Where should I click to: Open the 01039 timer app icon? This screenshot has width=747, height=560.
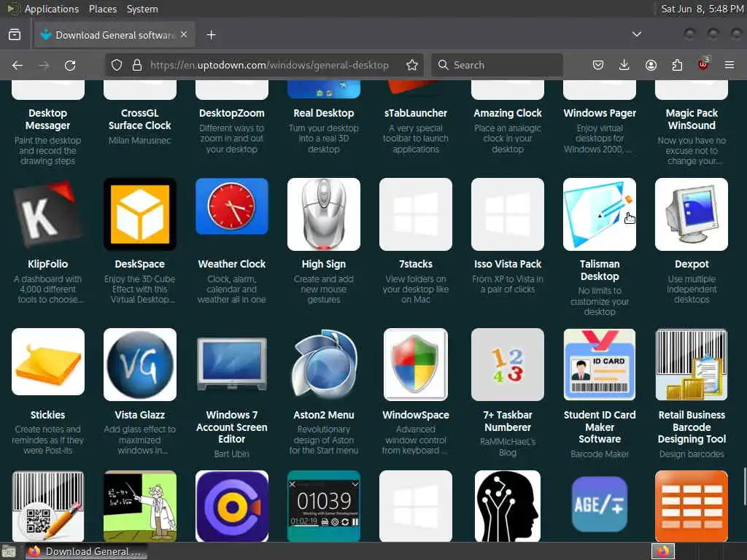pyautogui.click(x=324, y=506)
